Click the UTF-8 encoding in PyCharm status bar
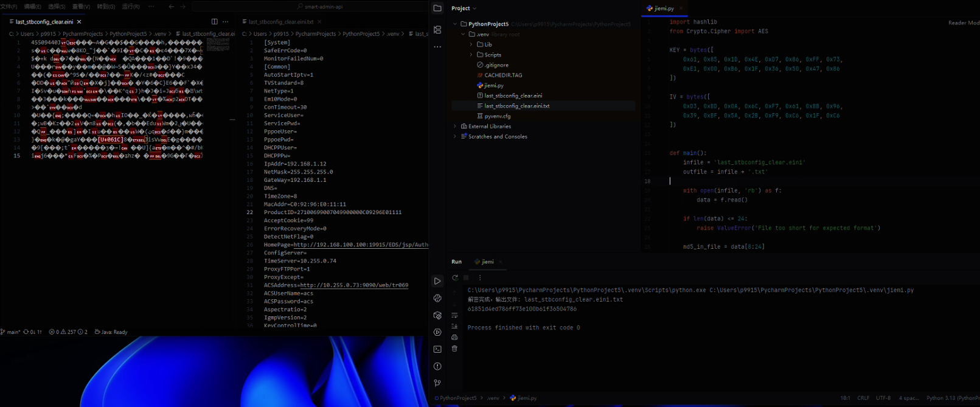 pyautogui.click(x=883, y=398)
